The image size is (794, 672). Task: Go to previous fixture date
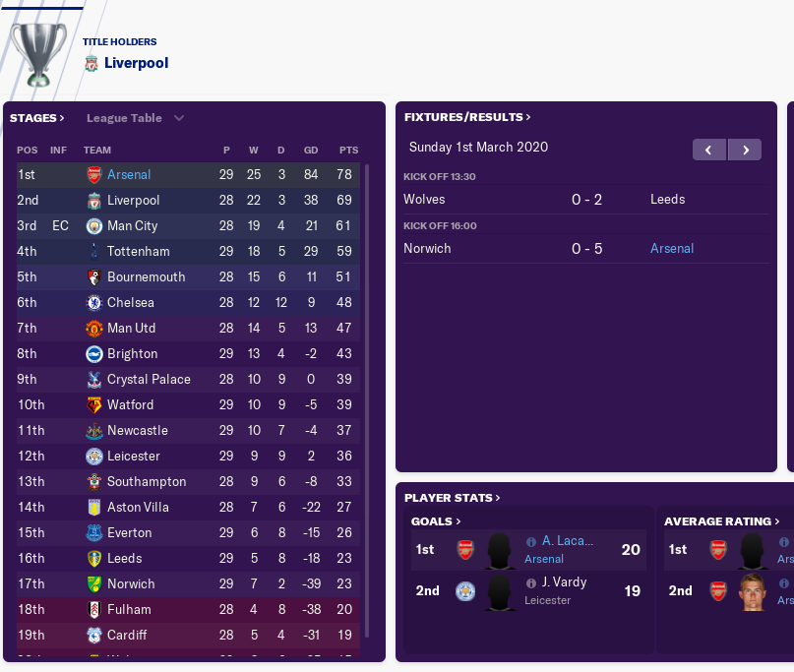click(709, 150)
